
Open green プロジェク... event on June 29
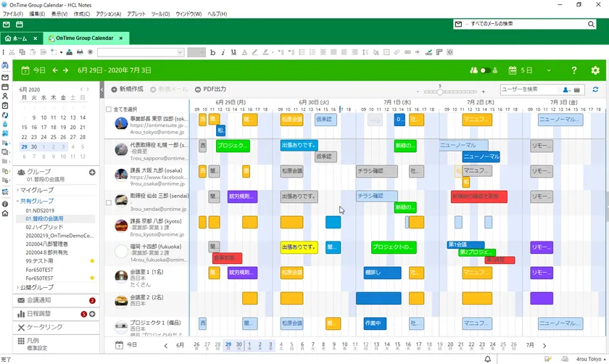tap(233, 146)
